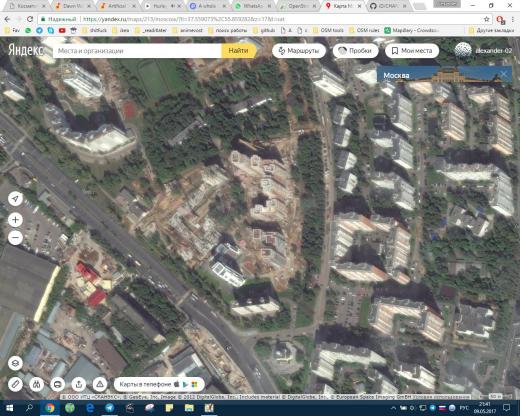
Task: Click the yellow Найти search button
Action: [x=238, y=51]
